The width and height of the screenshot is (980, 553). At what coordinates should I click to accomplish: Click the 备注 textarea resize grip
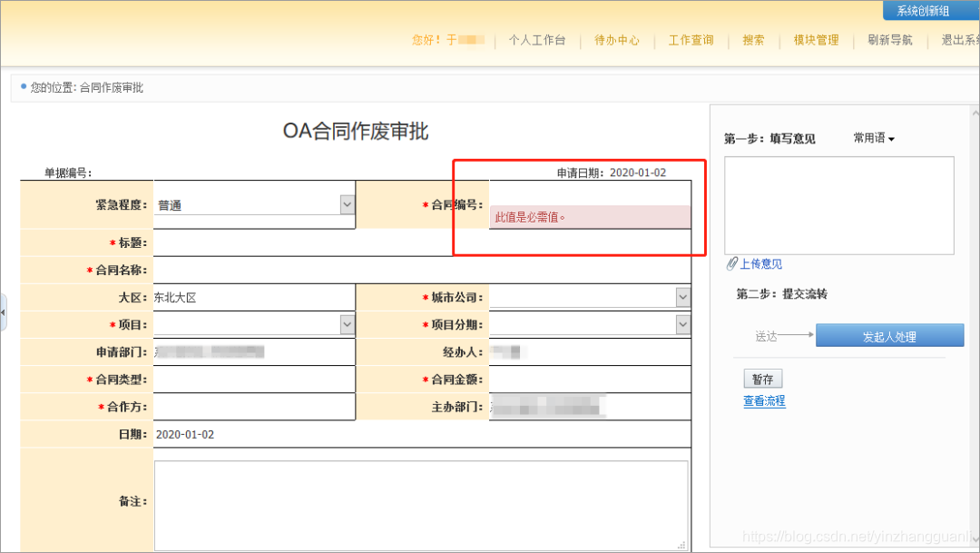[681, 546]
